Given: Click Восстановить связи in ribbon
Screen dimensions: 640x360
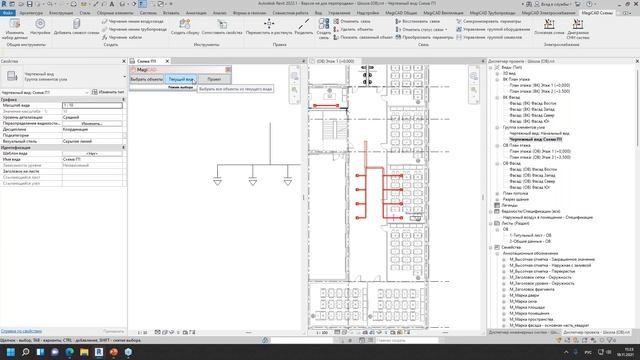Looking at the screenshot, I should pos(418,21).
